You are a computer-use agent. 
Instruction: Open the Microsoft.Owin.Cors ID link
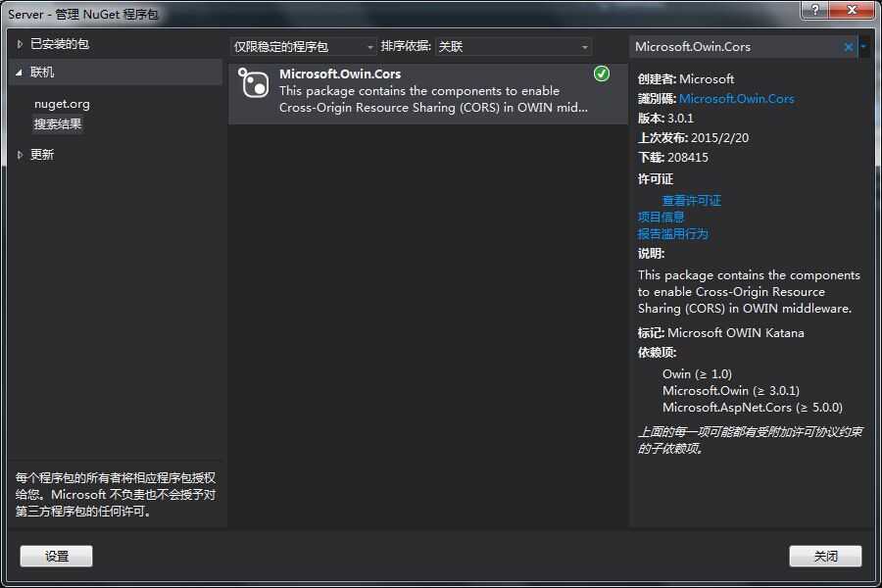[x=736, y=98]
